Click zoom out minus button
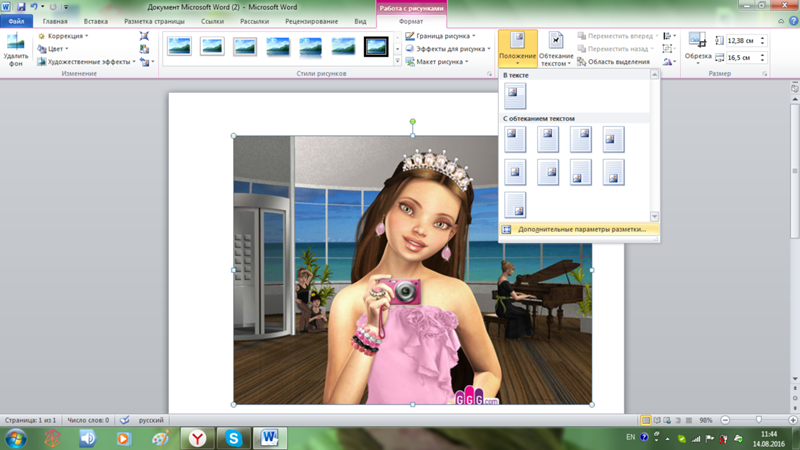 click(725, 420)
